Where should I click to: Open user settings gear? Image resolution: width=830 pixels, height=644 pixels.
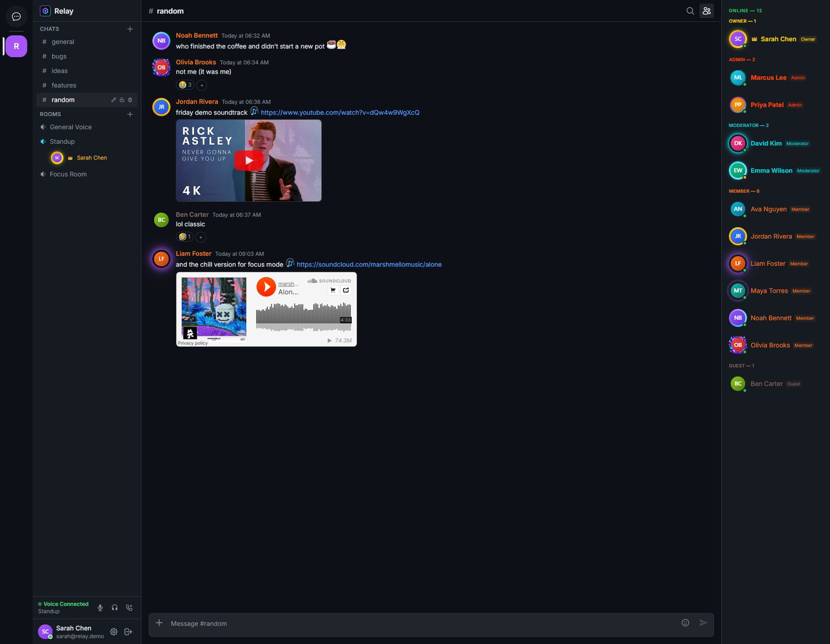(x=114, y=632)
